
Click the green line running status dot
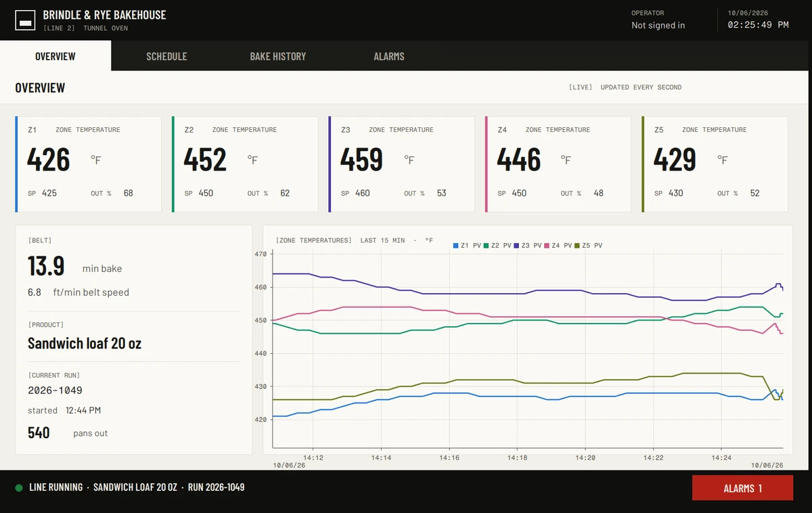coord(19,487)
